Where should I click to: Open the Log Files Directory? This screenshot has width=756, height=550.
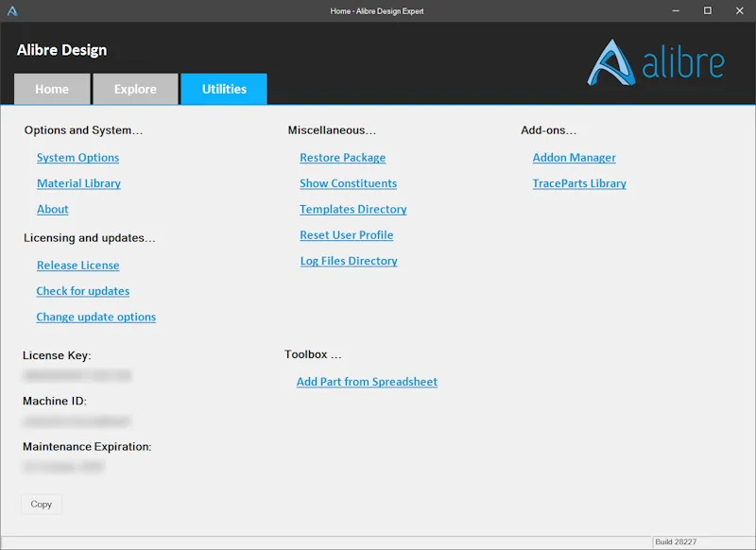pos(349,261)
